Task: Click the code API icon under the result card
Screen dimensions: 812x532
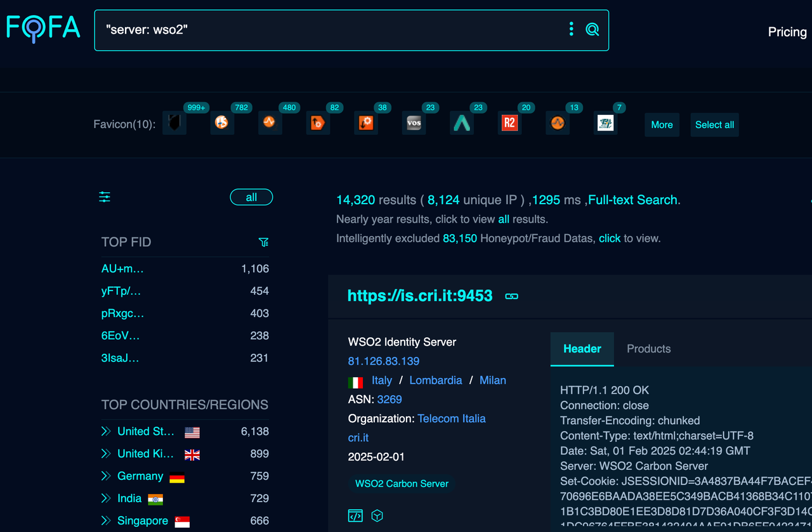Action: tap(355, 516)
